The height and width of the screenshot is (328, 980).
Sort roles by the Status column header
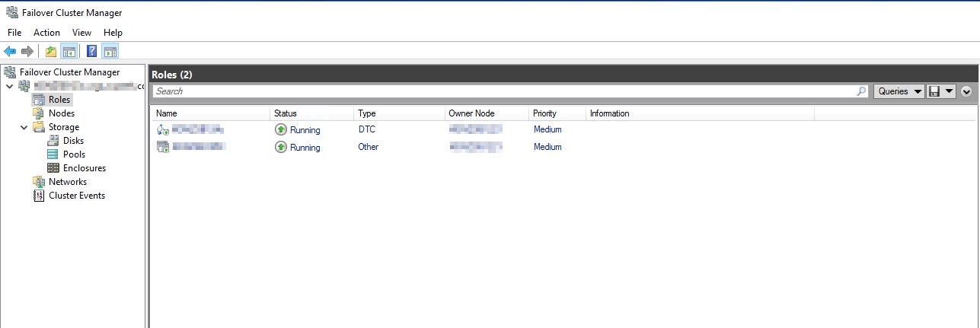pos(286,113)
